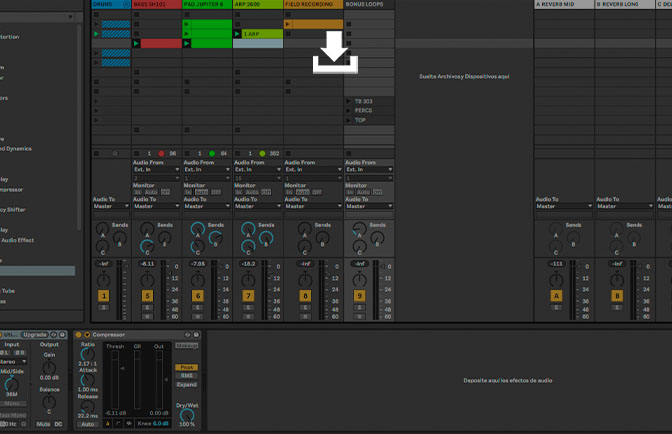The height and width of the screenshot is (434, 672).
Task: Select the ARP 2600 track header
Action: (256, 4)
